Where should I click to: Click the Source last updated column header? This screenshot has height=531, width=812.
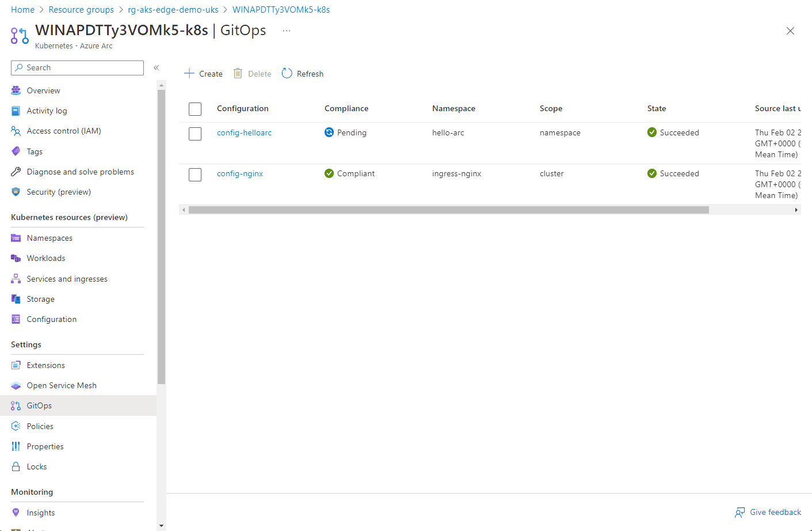[777, 108]
